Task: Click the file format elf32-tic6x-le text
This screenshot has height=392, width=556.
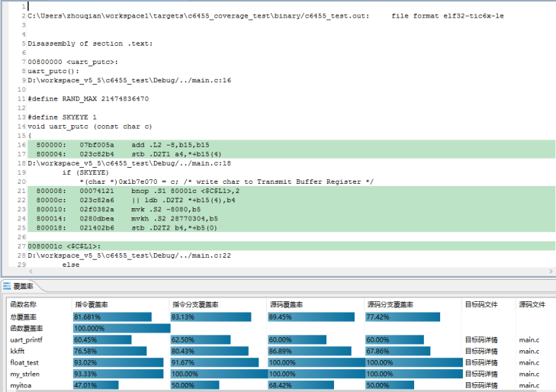Action: point(448,16)
